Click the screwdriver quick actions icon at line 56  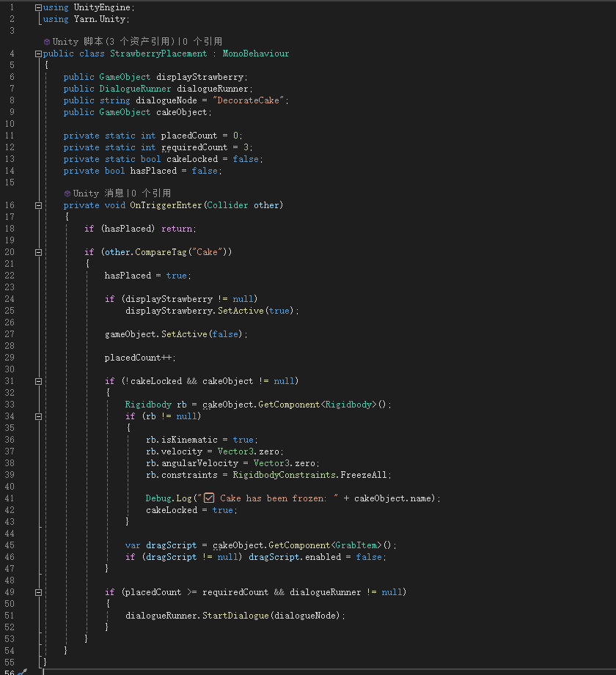click(23, 672)
